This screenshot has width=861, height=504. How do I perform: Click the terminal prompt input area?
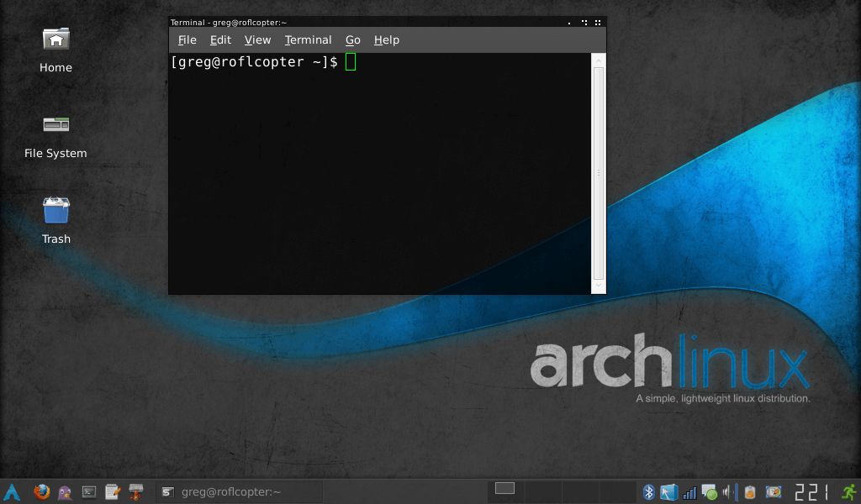point(351,62)
